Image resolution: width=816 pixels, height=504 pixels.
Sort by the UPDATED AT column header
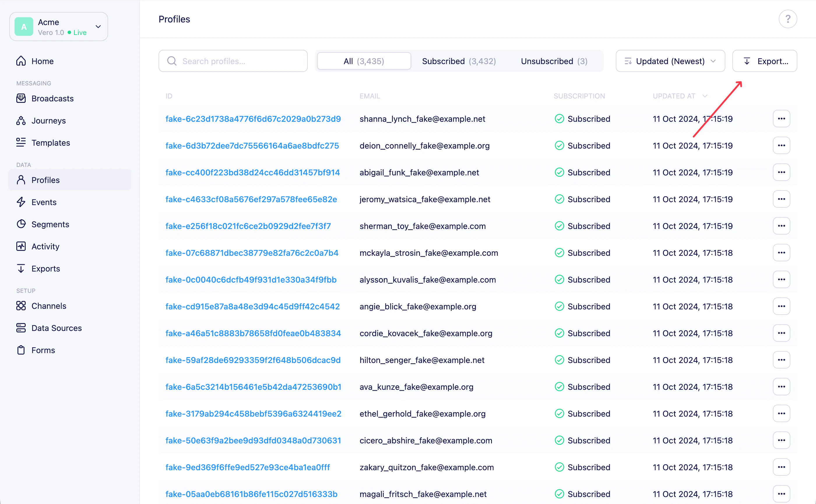(x=680, y=96)
